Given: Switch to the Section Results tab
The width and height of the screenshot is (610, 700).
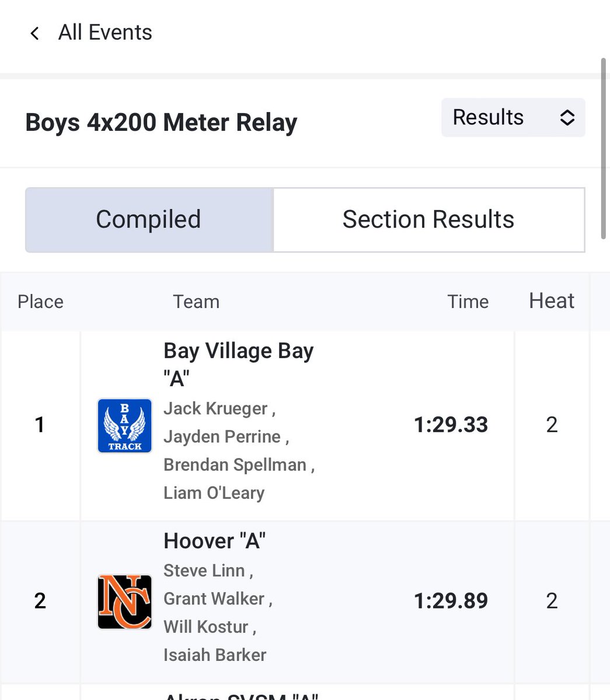Looking at the screenshot, I should 428,219.
